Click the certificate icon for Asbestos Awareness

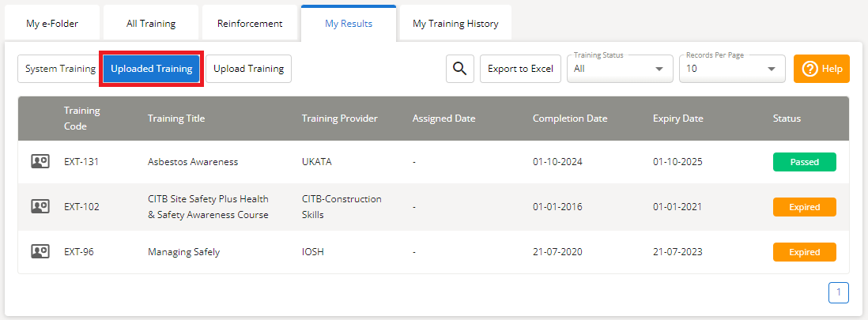(x=40, y=162)
